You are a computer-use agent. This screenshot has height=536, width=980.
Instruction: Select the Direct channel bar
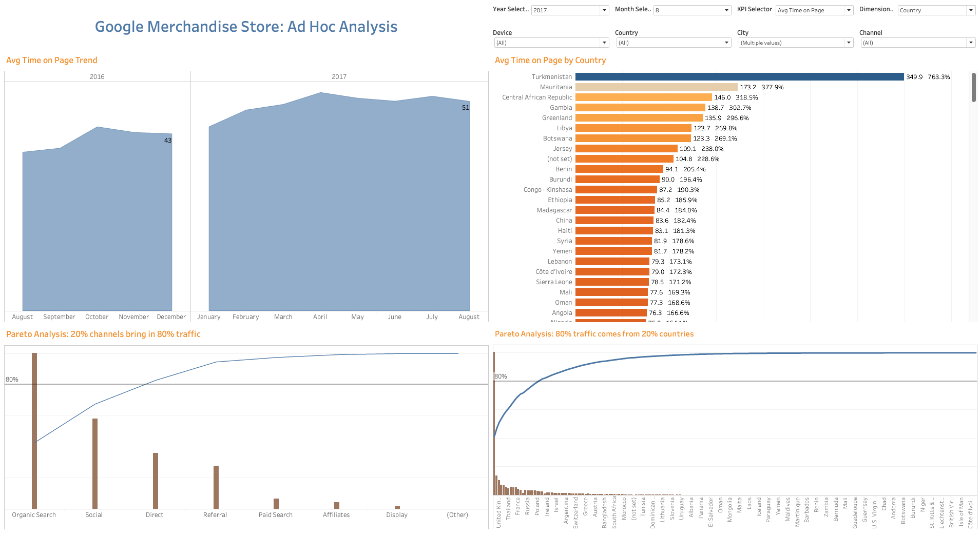tap(156, 481)
